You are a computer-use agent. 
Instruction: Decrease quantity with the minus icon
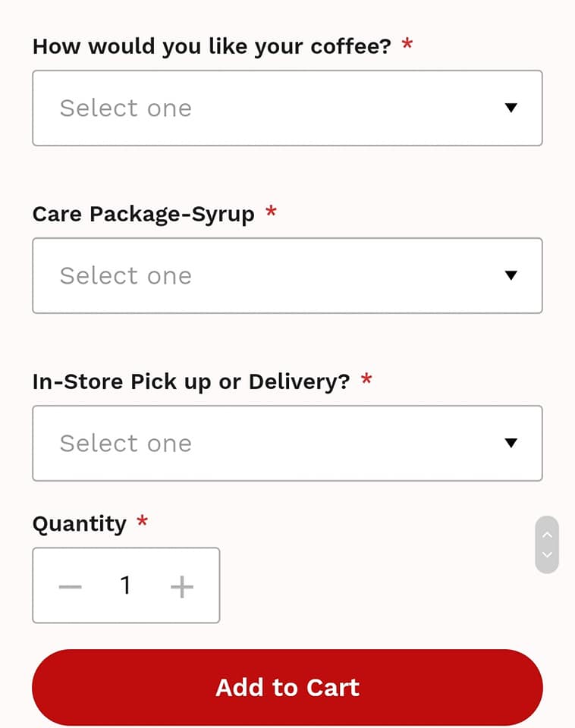pos(70,586)
